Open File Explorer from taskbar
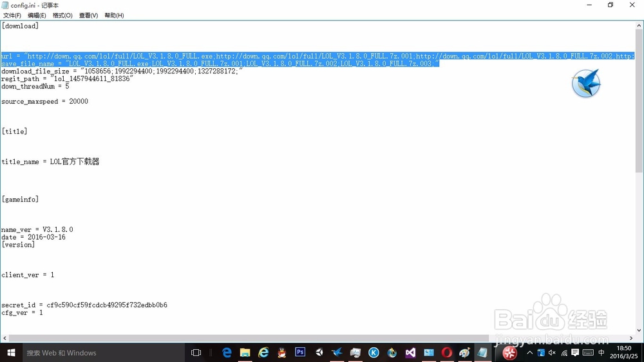644x362 pixels. click(245, 352)
